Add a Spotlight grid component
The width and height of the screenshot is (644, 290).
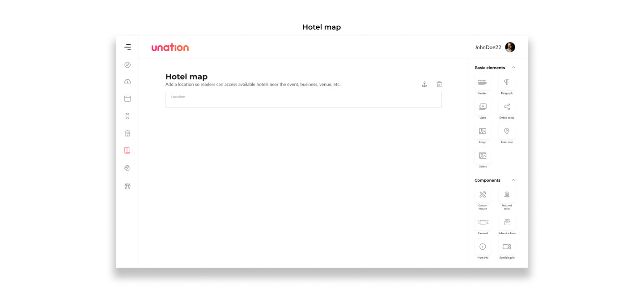[x=507, y=247]
